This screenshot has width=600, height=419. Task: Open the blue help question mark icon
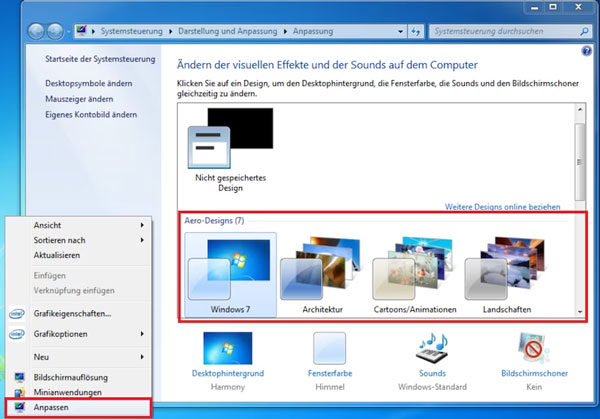[586, 51]
